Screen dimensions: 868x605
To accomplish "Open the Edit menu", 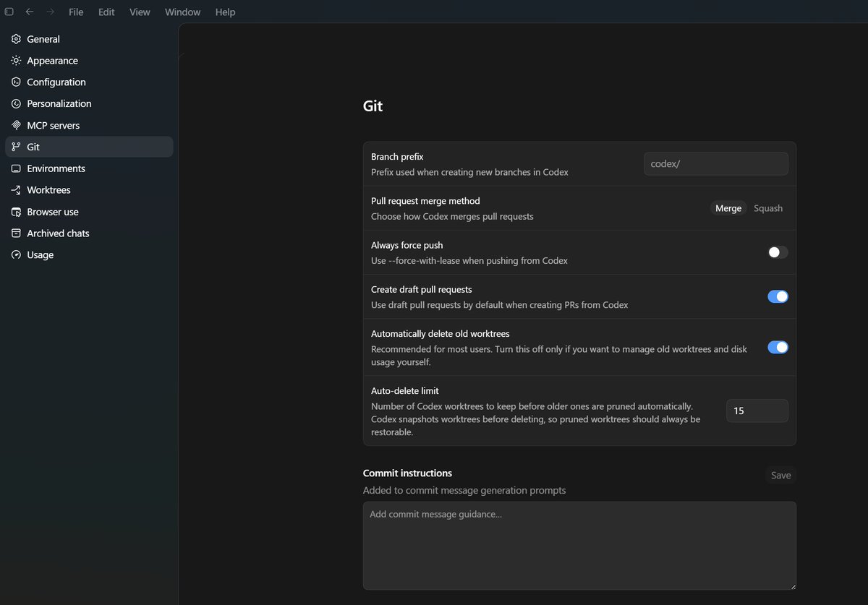I will [106, 12].
